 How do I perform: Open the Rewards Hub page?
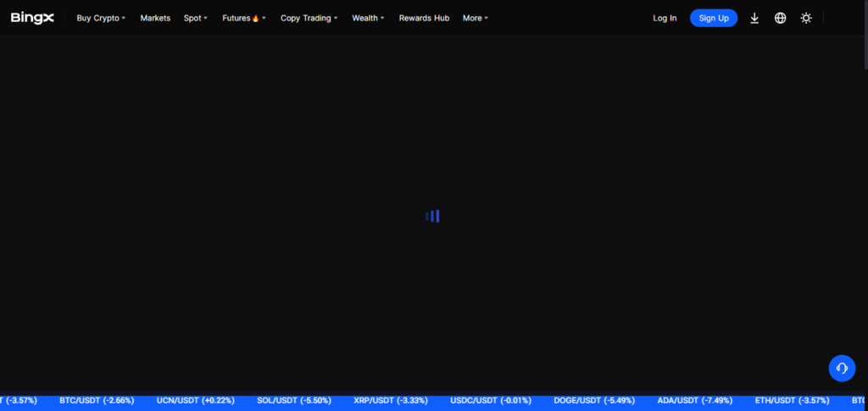pyautogui.click(x=424, y=18)
